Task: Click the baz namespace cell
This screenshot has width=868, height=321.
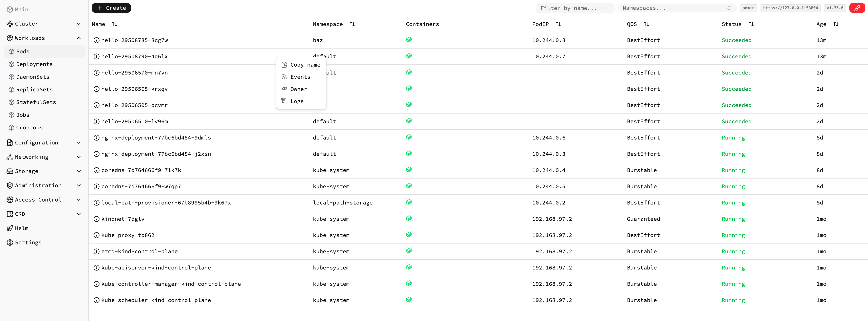Action: (318, 40)
